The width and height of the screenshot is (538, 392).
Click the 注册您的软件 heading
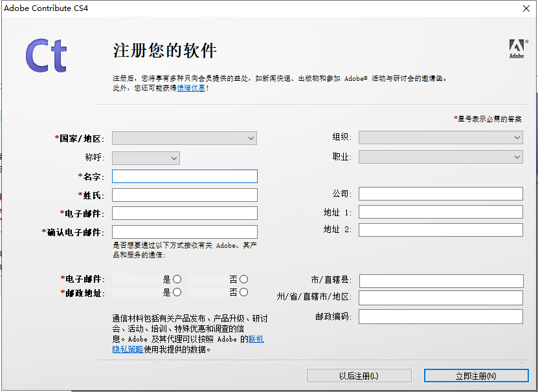point(164,50)
